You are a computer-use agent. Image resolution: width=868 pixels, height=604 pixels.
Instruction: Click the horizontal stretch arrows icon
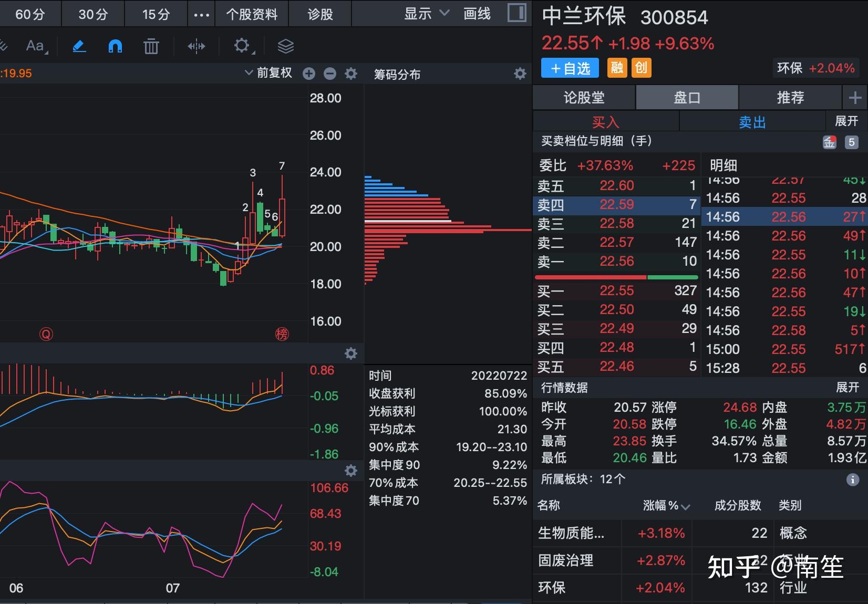pyautogui.click(x=197, y=46)
